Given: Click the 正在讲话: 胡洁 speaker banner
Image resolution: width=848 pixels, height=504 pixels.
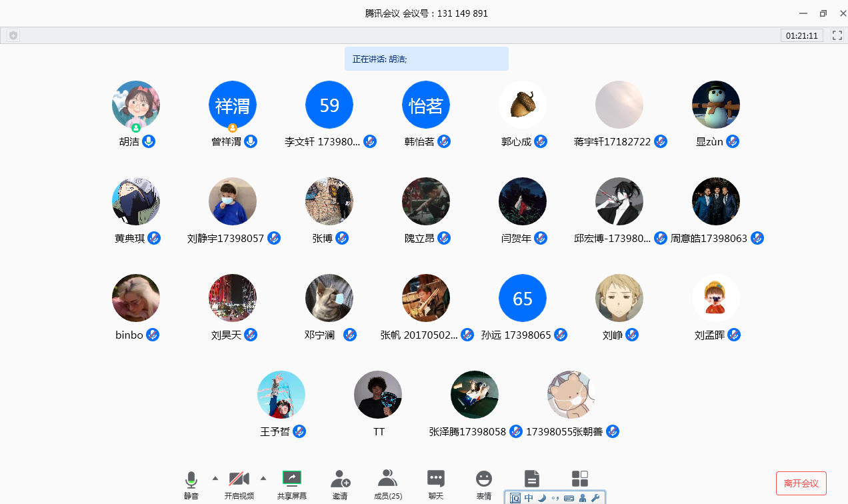Looking at the screenshot, I should tap(426, 59).
